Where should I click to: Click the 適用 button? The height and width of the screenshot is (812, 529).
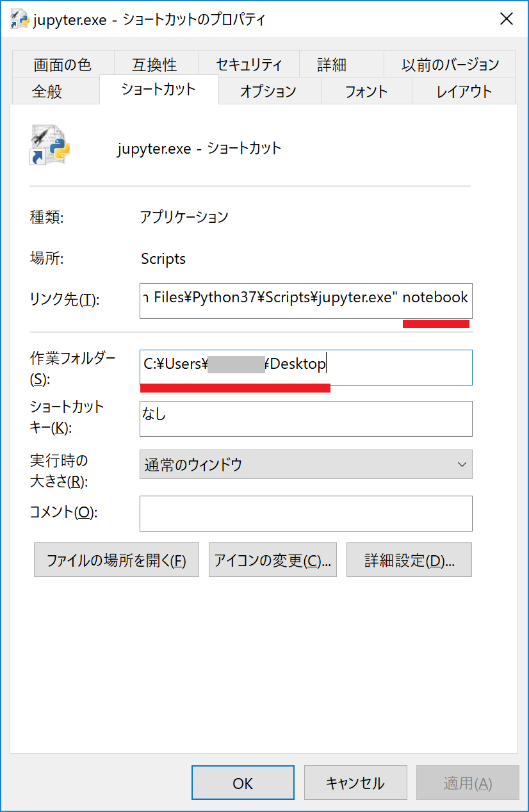[x=468, y=783]
